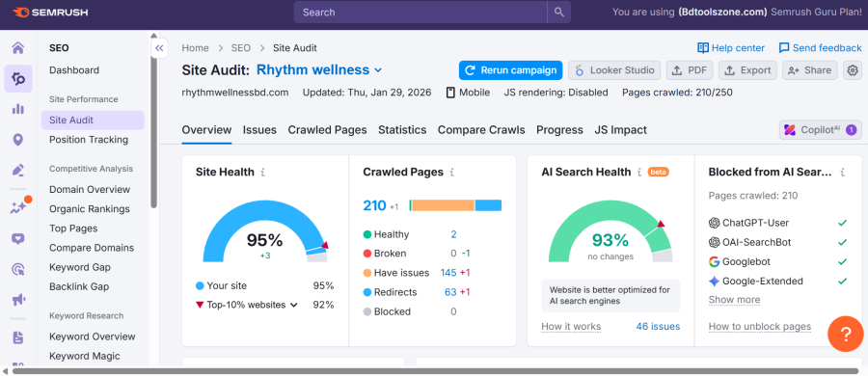Click the How to unblock pages link
The image size is (868, 376).
click(760, 326)
